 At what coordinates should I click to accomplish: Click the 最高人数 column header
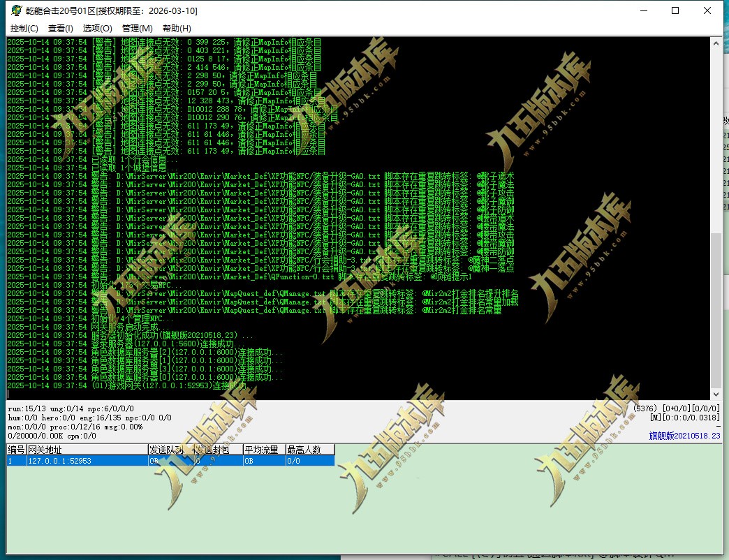(x=309, y=450)
